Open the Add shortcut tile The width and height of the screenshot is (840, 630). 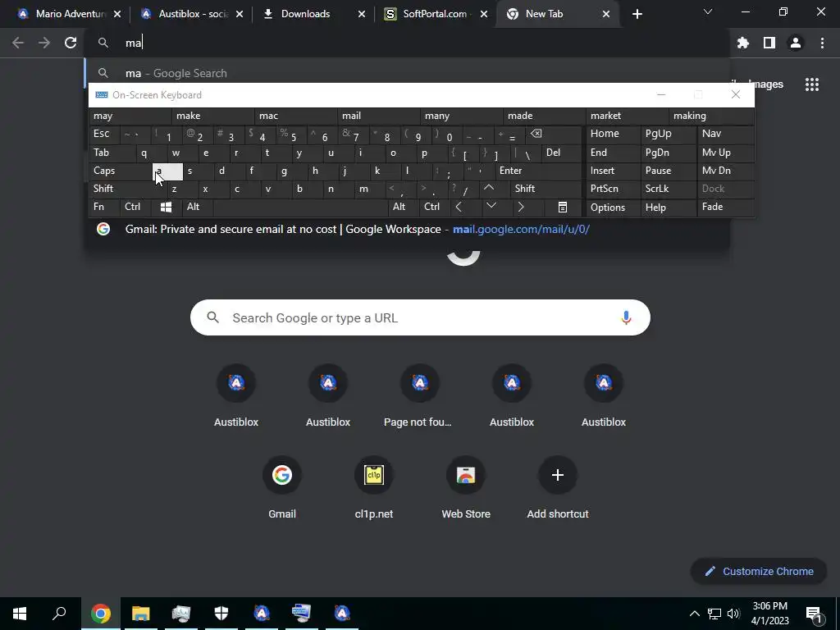pos(558,486)
